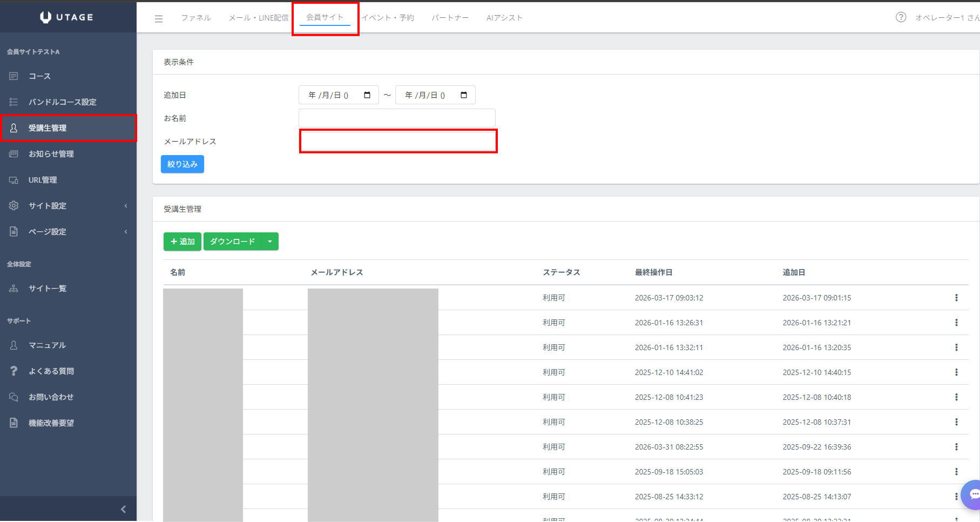980x522 pixels.
Task: Open row menu for 2026-03-17 09:01:15 entry
Action: 956,298
